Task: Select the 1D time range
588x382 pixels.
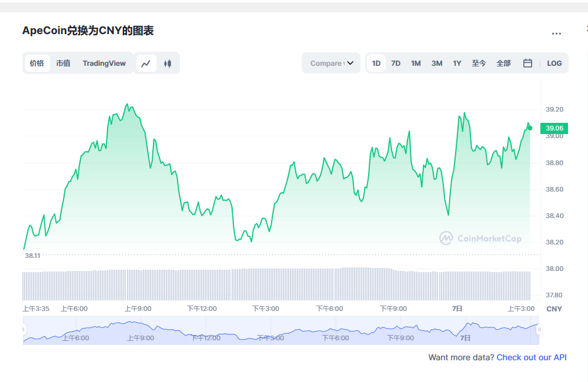Action: click(x=376, y=63)
